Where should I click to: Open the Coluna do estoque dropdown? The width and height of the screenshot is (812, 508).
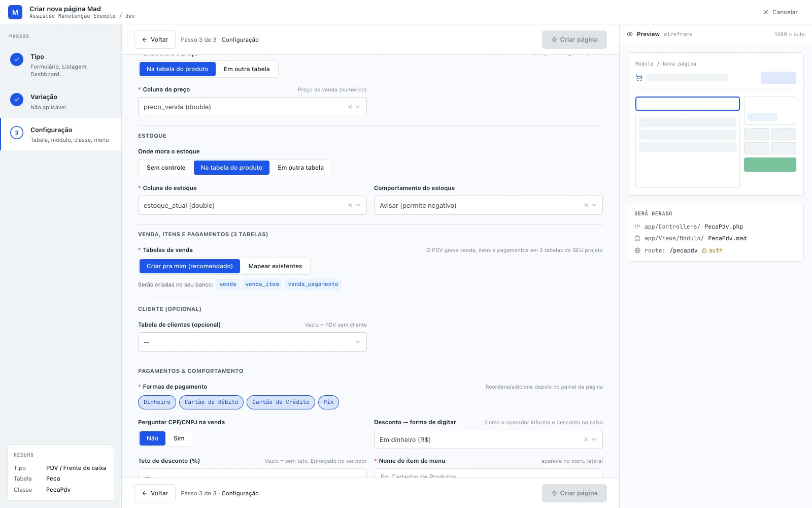click(252, 205)
